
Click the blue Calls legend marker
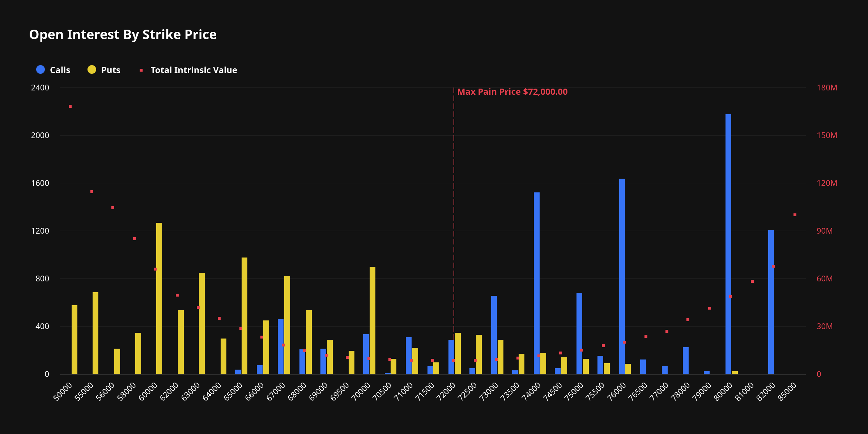coord(40,70)
